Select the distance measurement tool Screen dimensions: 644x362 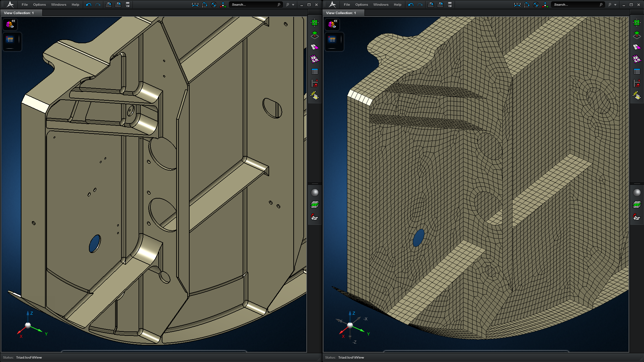(195, 4)
